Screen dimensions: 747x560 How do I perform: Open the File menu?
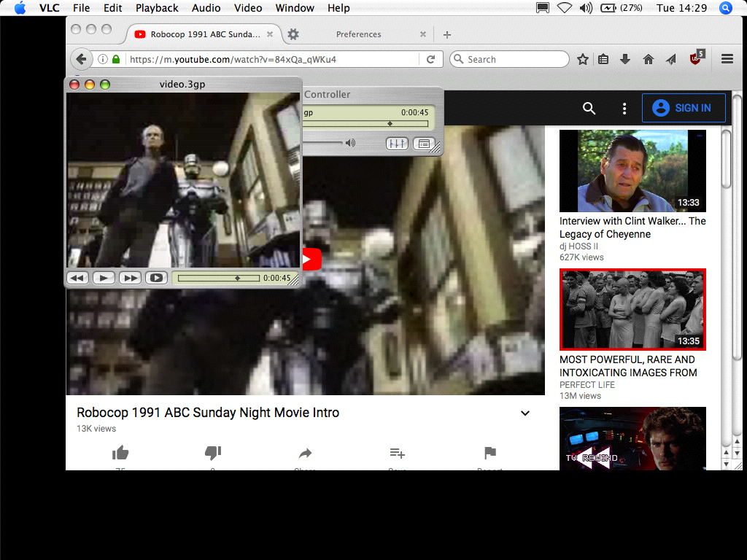82,8
